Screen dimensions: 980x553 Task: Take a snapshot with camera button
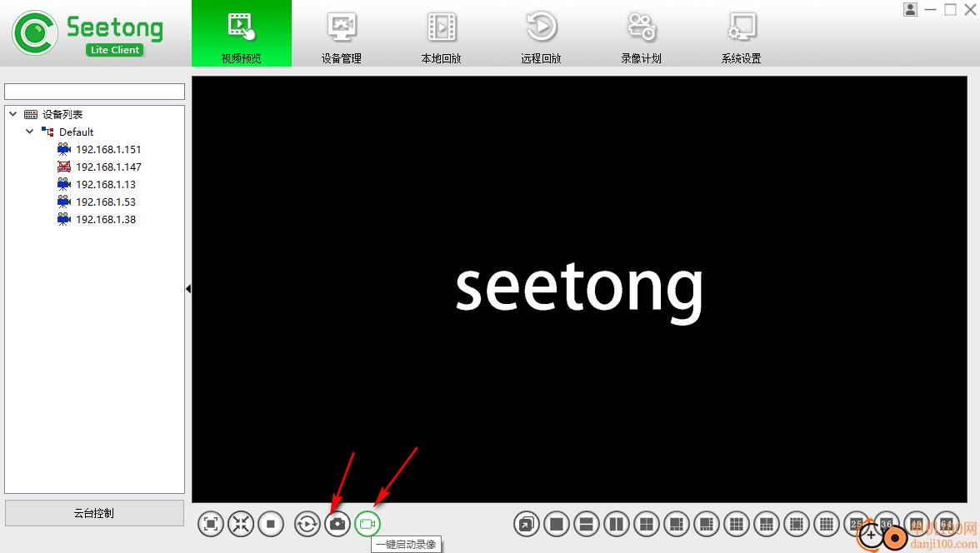coord(337,524)
